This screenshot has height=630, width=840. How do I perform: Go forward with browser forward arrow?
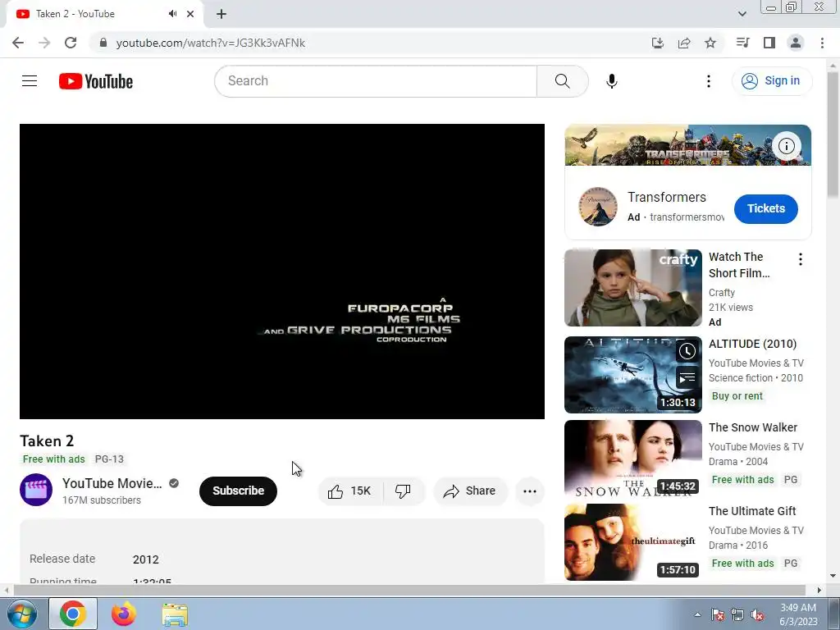point(44,43)
